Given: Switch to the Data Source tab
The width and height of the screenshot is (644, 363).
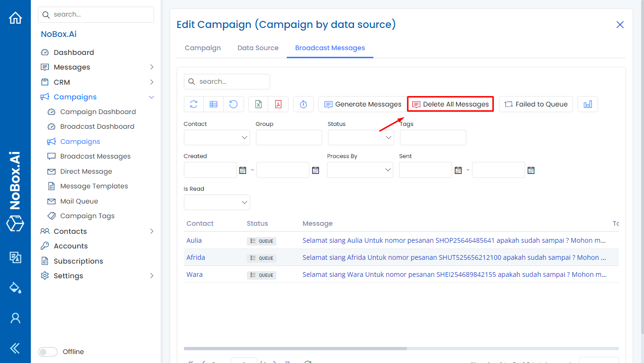Looking at the screenshot, I should 258,48.
